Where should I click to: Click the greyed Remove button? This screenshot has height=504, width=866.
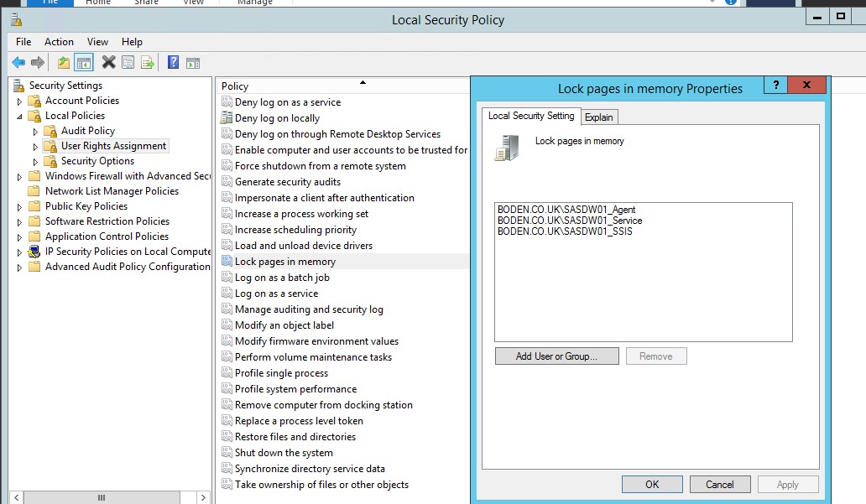pyautogui.click(x=656, y=356)
